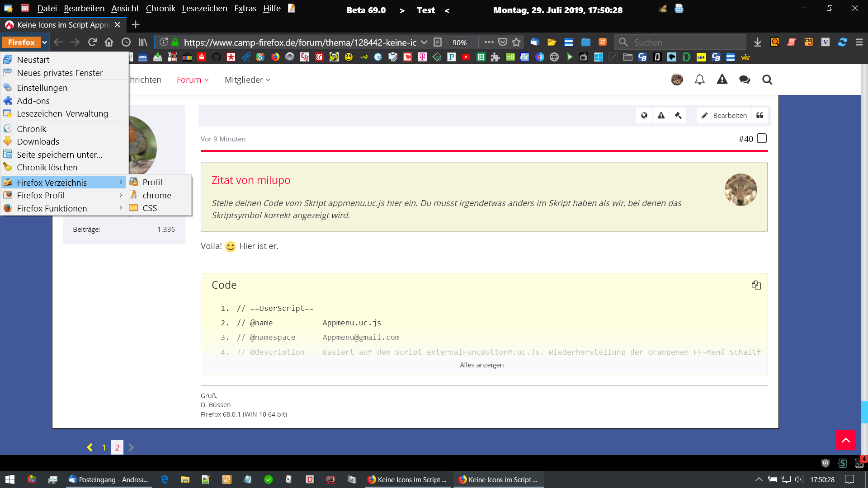Copy code using the clipboard icon
The image size is (868, 488).
[756, 285]
